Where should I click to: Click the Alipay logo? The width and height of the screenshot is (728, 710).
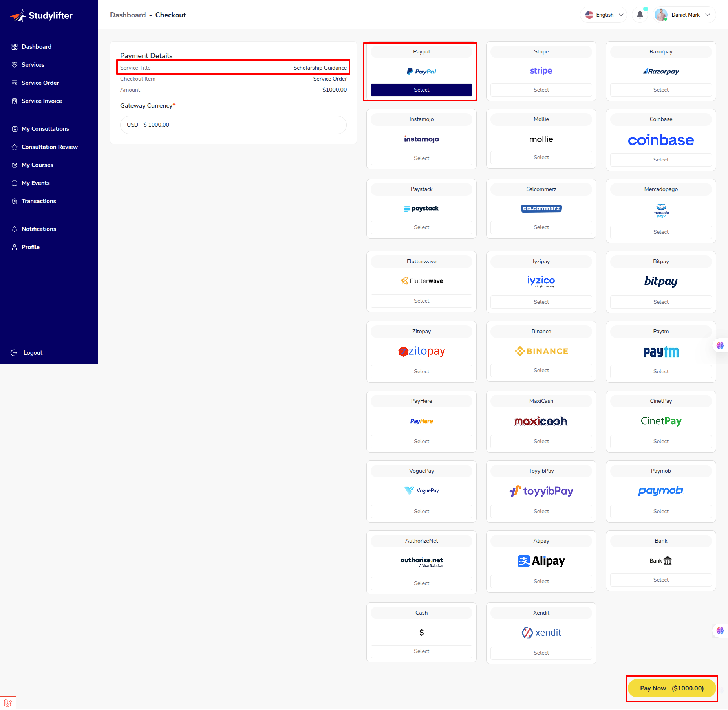tap(541, 561)
